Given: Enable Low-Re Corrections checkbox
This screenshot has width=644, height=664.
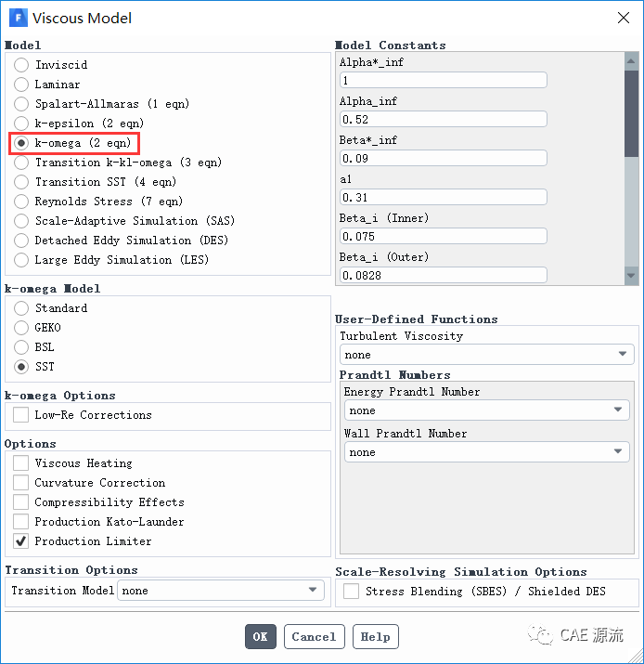Looking at the screenshot, I should [x=21, y=415].
